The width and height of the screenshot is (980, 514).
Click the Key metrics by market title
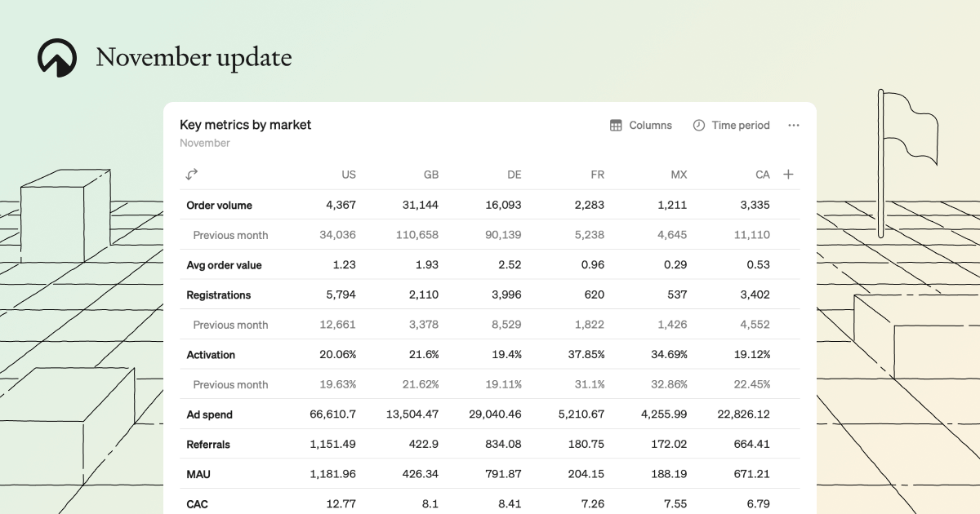[245, 125]
